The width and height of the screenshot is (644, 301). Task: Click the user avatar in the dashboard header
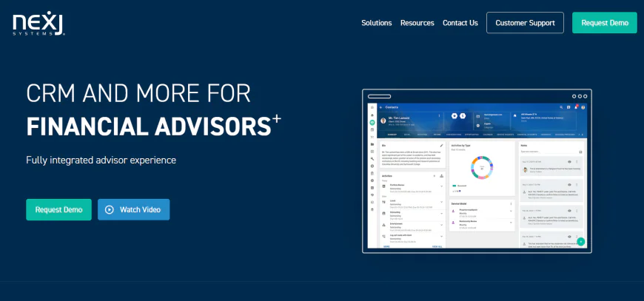(583, 107)
